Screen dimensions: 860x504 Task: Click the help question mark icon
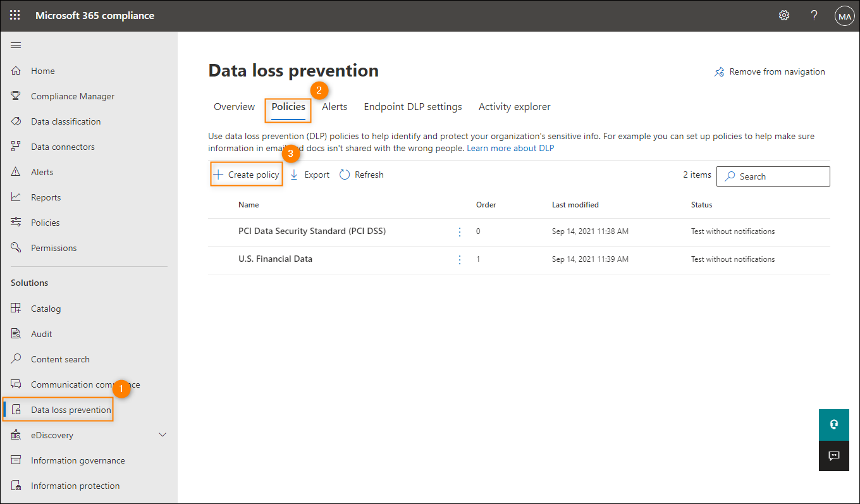(x=814, y=15)
